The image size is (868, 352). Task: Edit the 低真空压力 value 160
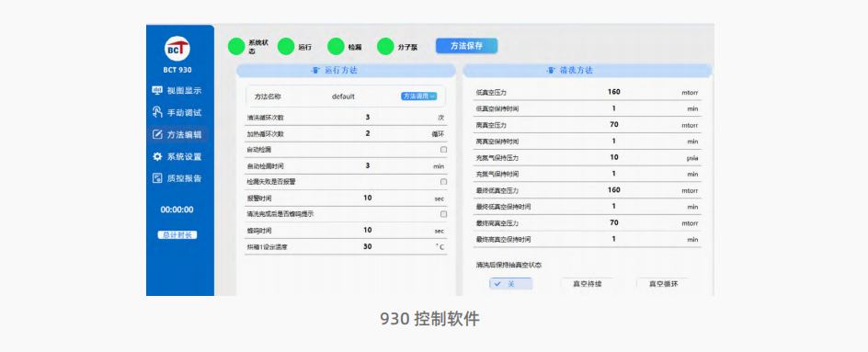[613, 92]
